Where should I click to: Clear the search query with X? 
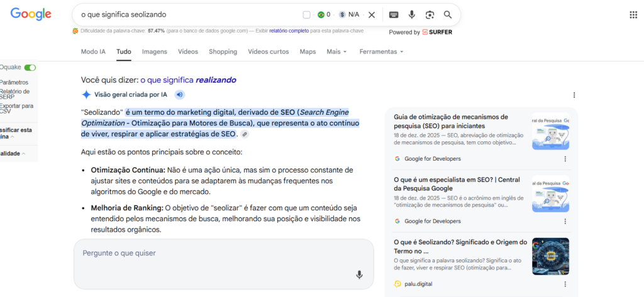click(372, 15)
